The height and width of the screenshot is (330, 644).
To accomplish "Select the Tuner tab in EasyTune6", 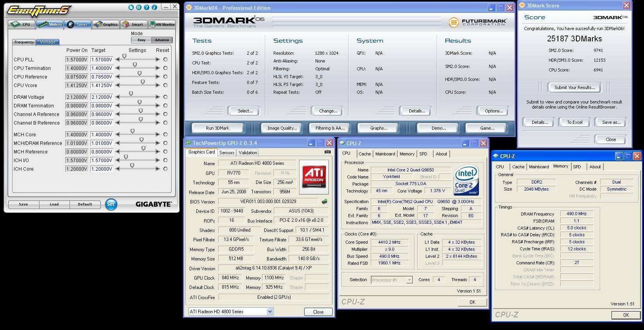I will click(78, 24).
